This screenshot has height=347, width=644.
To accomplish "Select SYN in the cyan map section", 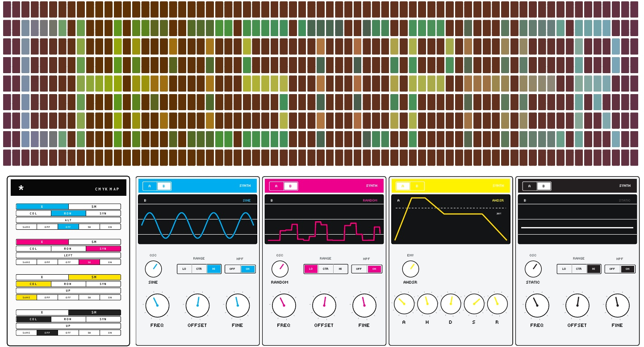I will pyautogui.click(x=103, y=213).
